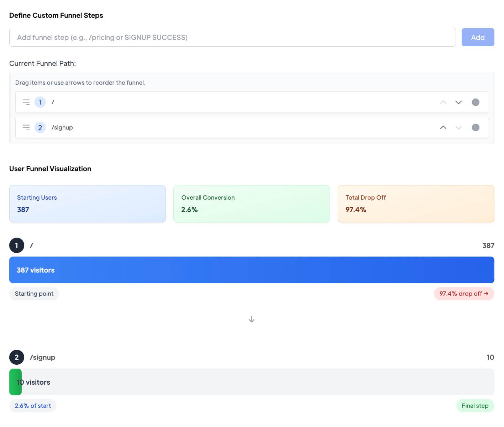This screenshot has height=427, width=504.
Task: Grab the drag handle for /signup step
Action: coord(26,127)
